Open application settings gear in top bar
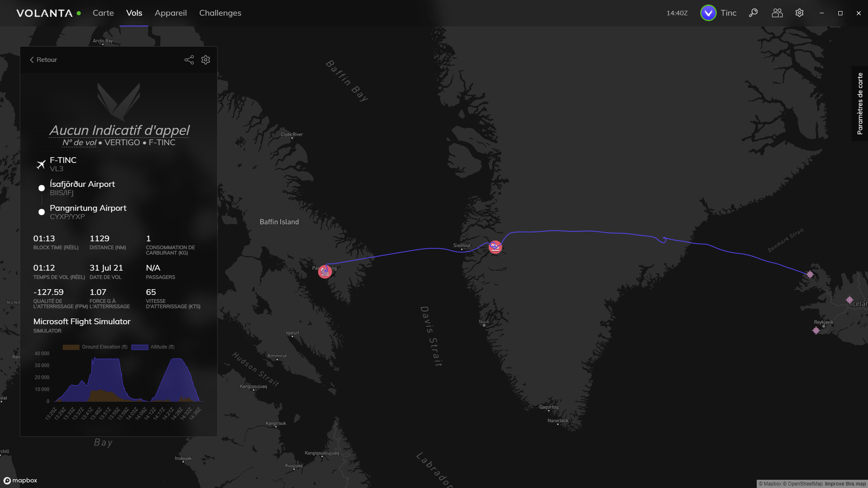Screen dimensions: 868x488 800,13
